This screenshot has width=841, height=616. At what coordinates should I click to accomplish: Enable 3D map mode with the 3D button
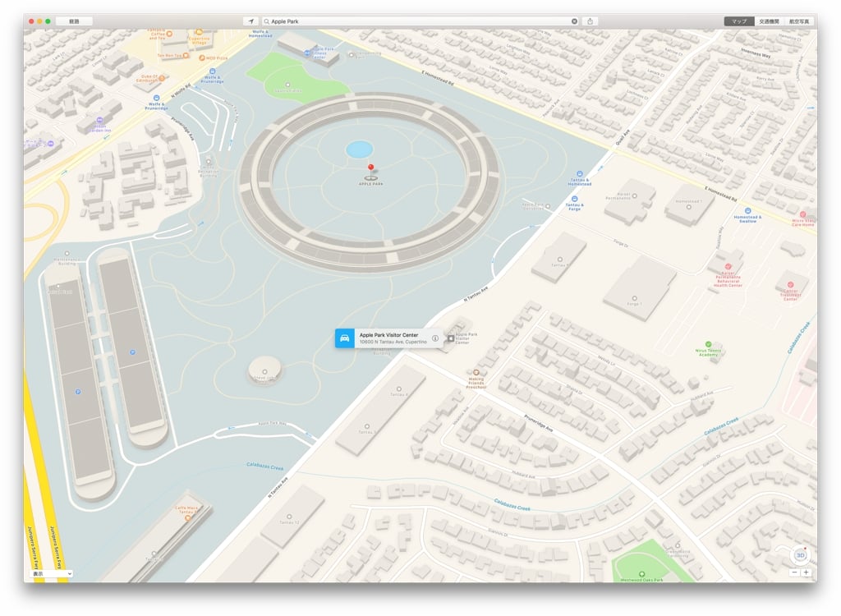tap(798, 557)
